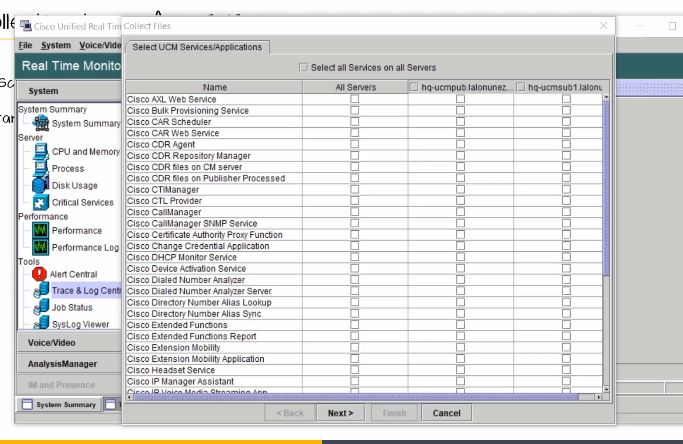Open the System menu

click(56, 45)
